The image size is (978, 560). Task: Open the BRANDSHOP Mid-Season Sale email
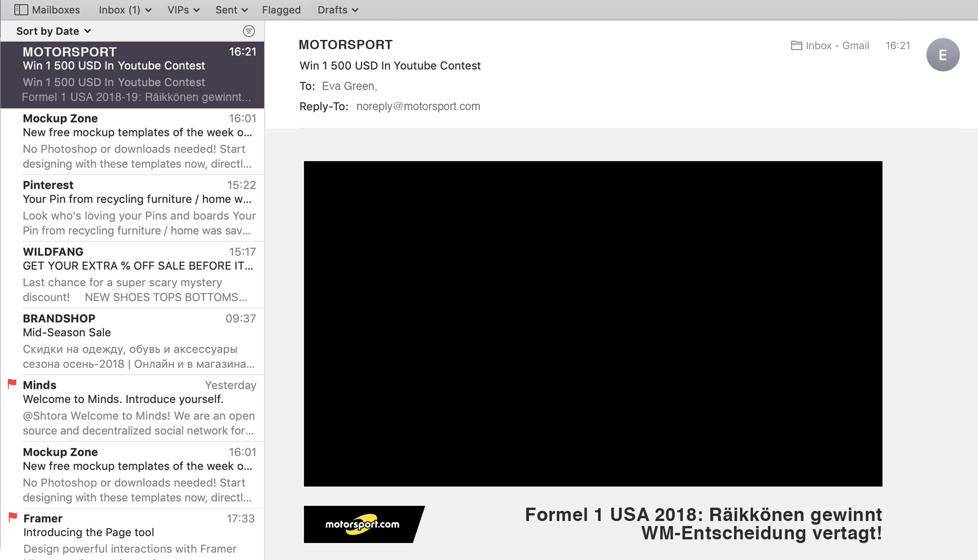coord(132,342)
